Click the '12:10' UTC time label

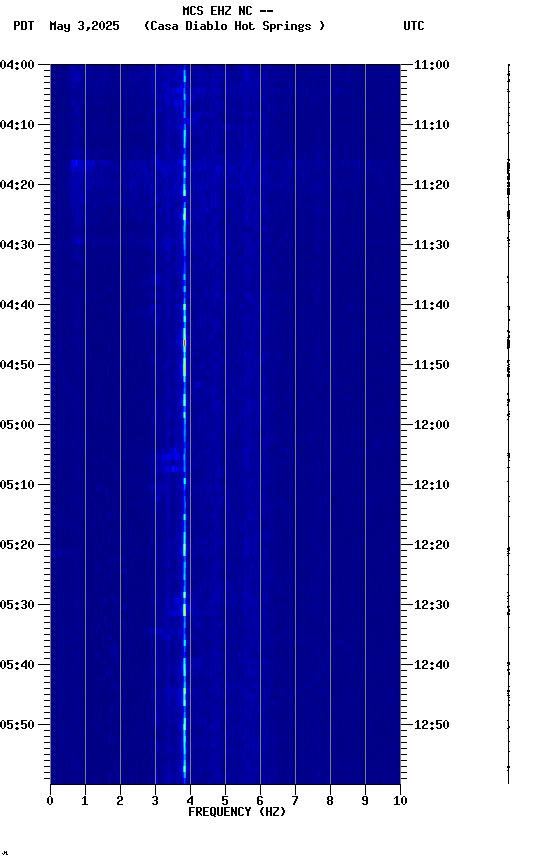point(431,485)
